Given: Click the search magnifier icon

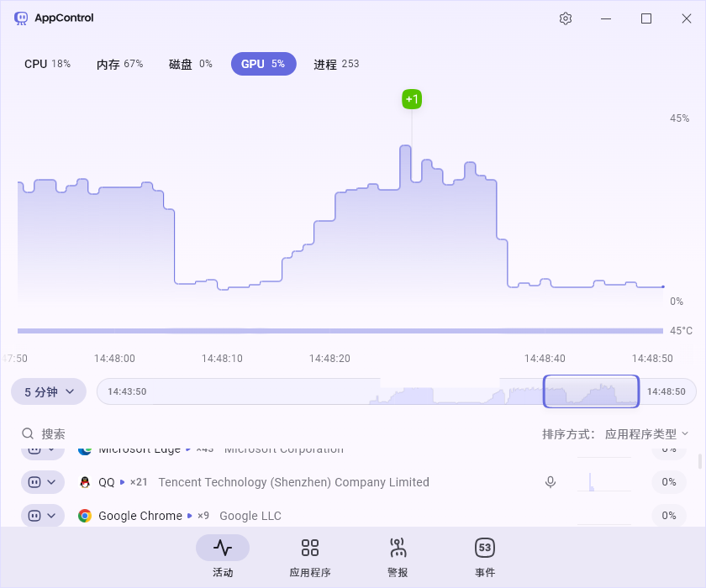Looking at the screenshot, I should [x=28, y=433].
